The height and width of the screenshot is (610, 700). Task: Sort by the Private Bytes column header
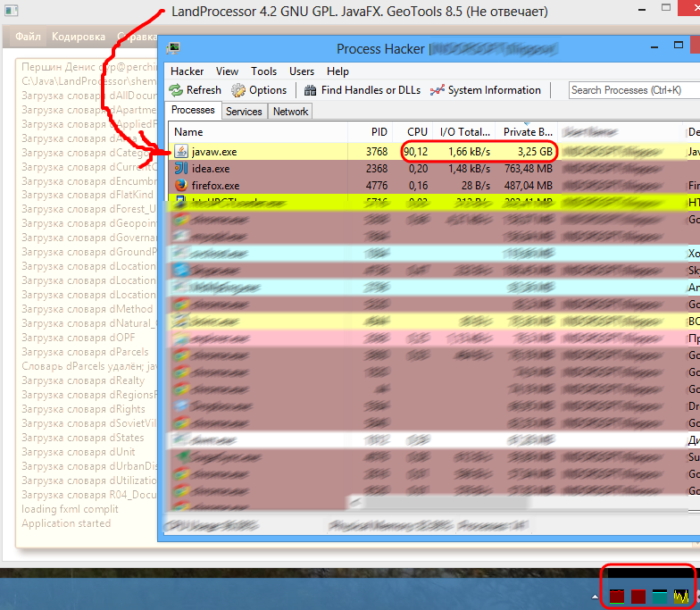pyautogui.click(x=527, y=132)
